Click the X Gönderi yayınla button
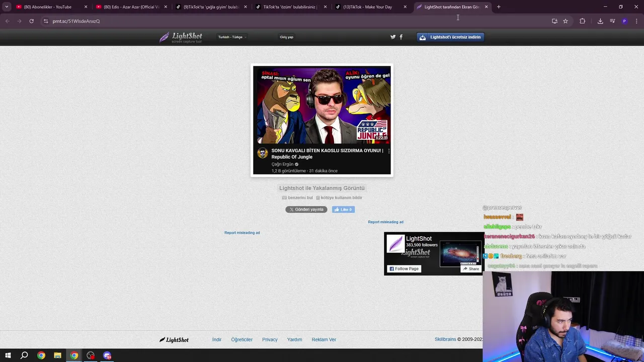This screenshot has height=362, width=644. pos(306,210)
